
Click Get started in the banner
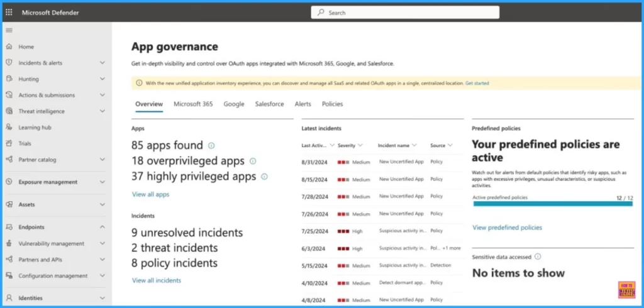coord(477,83)
